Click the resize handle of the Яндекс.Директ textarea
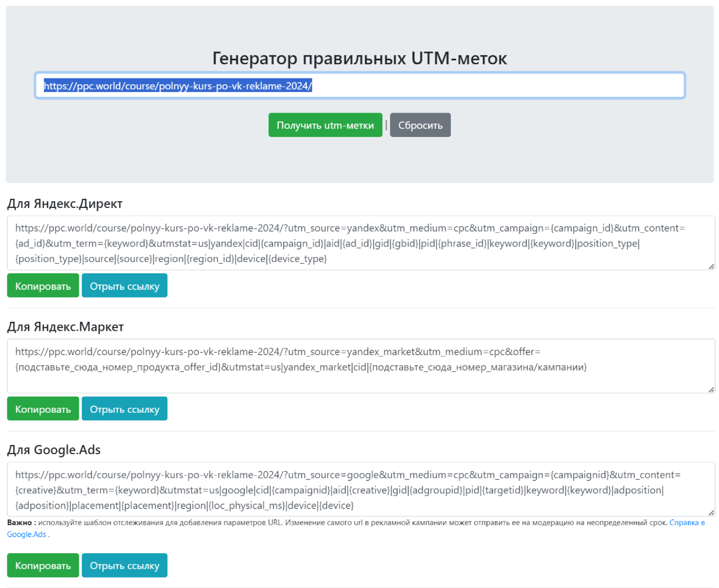Viewport: 719px width, 588px height. point(711,267)
